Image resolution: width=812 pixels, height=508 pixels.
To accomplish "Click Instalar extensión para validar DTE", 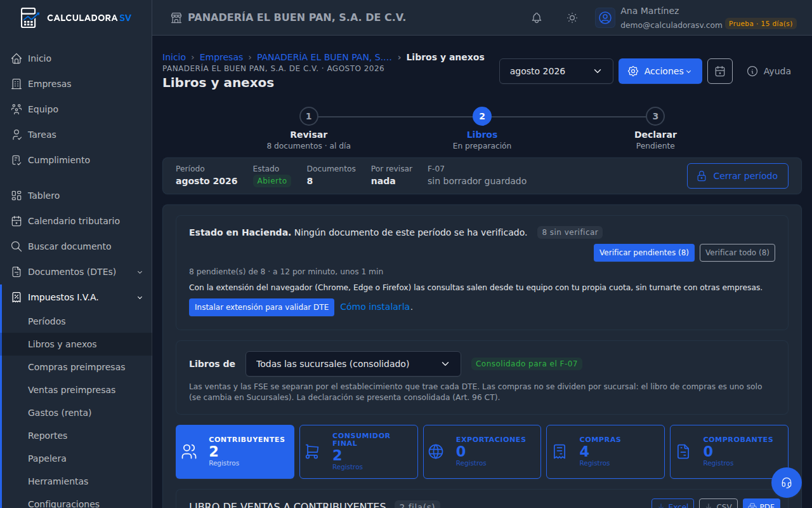I will coord(262,307).
